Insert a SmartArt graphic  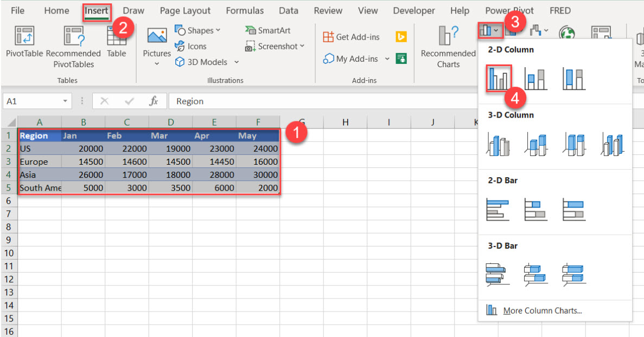[268, 30]
